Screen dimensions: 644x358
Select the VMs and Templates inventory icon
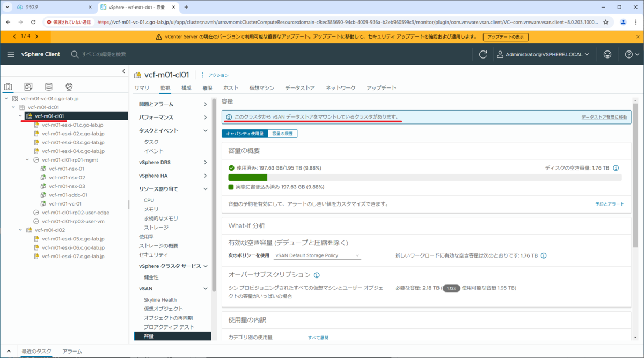(28, 87)
